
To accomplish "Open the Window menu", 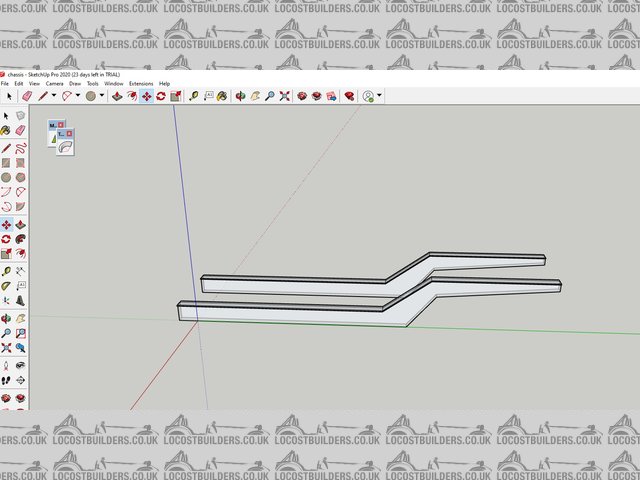I will pos(115,83).
